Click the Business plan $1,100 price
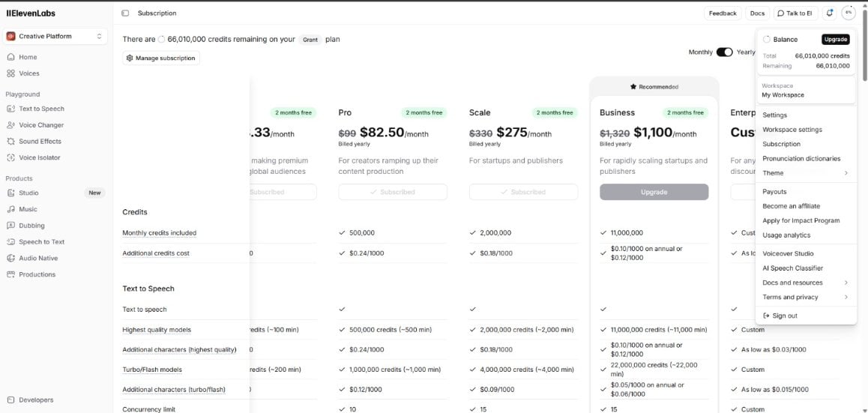Image resolution: width=868 pixels, height=413 pixels. 653,133
